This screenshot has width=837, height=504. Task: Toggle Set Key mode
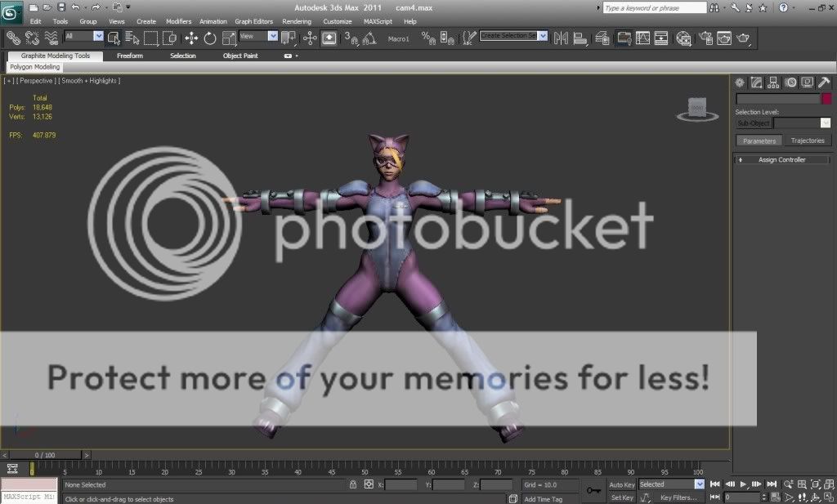(x=621, y=497)
